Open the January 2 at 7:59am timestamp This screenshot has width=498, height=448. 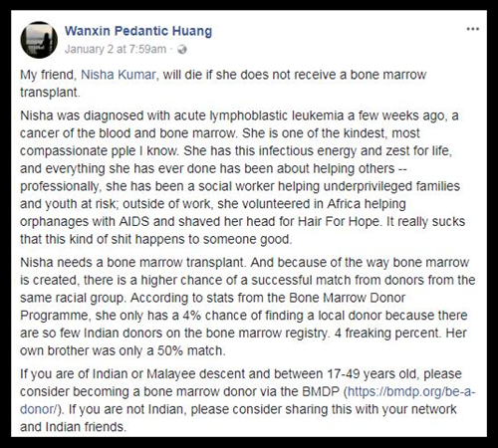point(116,49)
